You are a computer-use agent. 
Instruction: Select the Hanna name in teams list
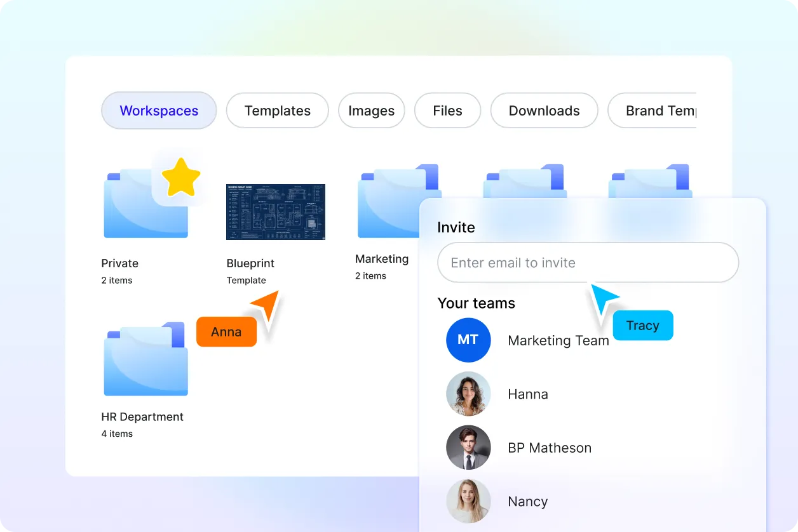528,394
